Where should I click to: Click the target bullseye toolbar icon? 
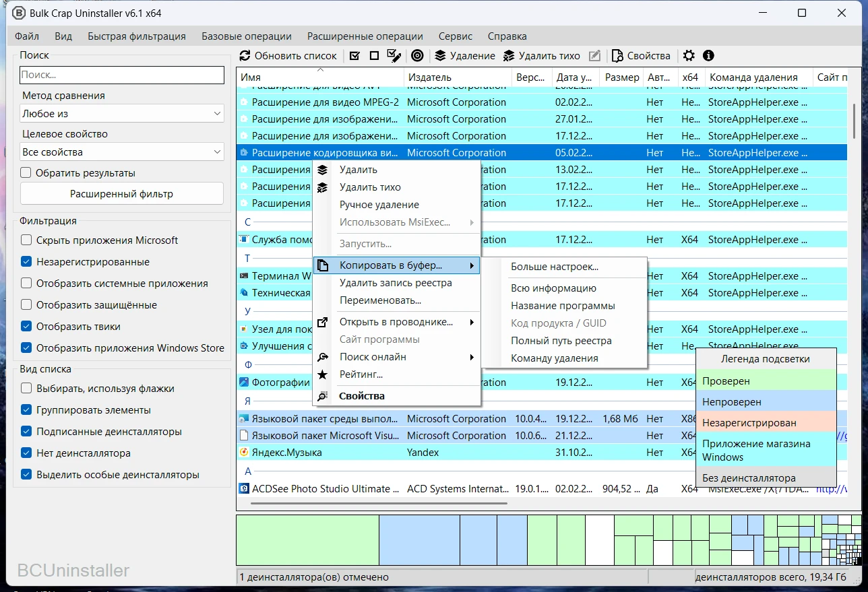coord(417,56)
